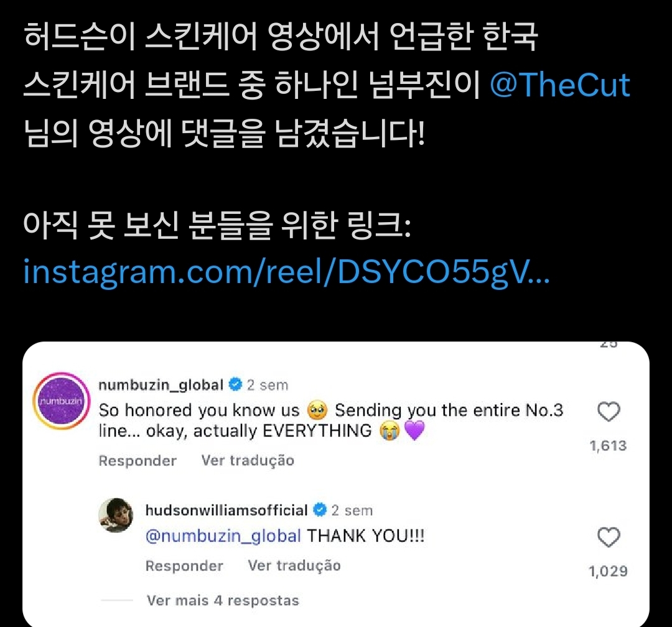Click "Ver tradução" on THANK YOU reply
Screen dimensions: 672x627
click(x=294, y=566)
